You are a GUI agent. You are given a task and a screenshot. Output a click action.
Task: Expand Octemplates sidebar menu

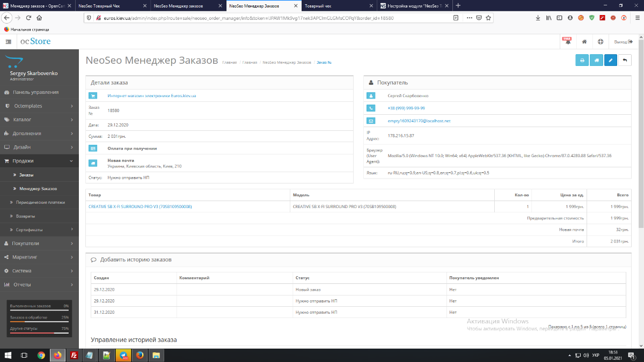point(39,106)
